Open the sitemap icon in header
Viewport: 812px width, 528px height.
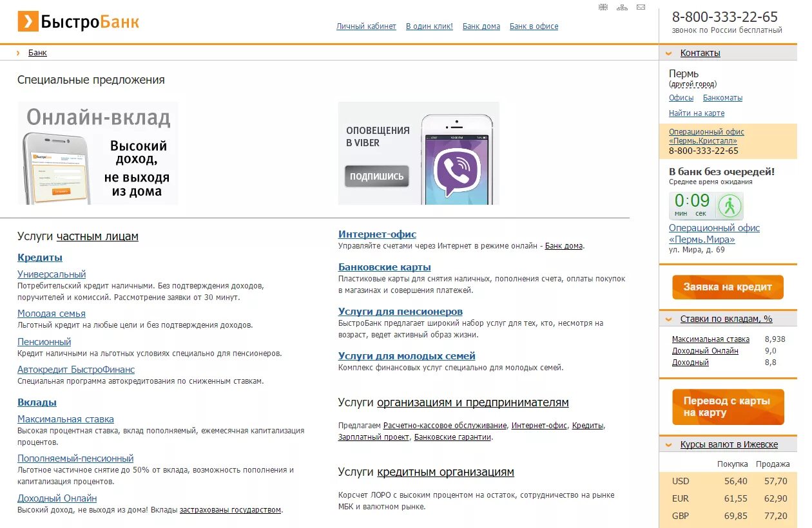click(622, 7)
